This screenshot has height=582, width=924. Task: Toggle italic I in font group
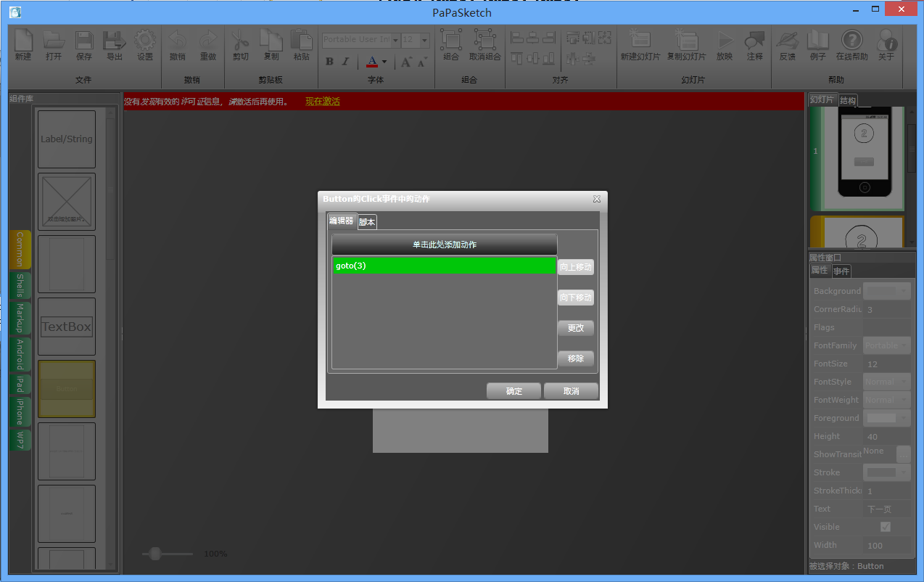345,62
